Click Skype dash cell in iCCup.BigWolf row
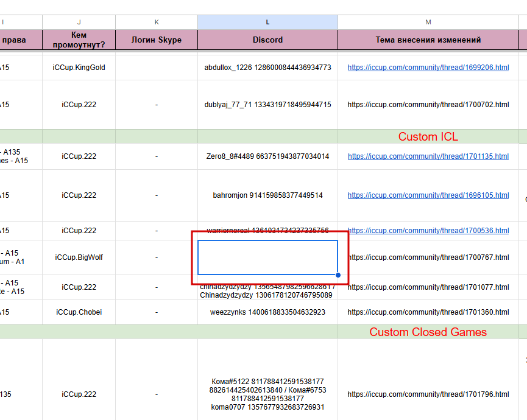This screenshot has width=527, height=420. [x=157, y=257]
